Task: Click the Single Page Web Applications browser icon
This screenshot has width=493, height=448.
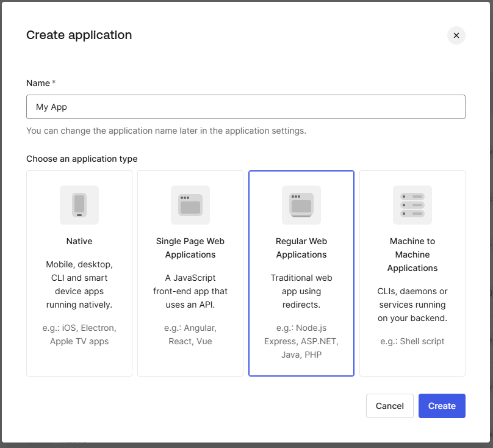Action: point(190,205)
